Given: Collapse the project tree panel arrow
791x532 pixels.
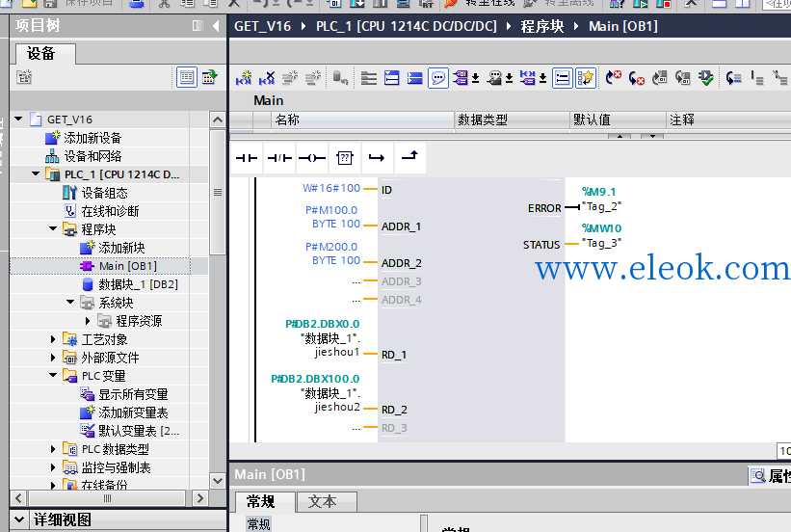Looking at the screenshot, I should [x=216, y=26].
